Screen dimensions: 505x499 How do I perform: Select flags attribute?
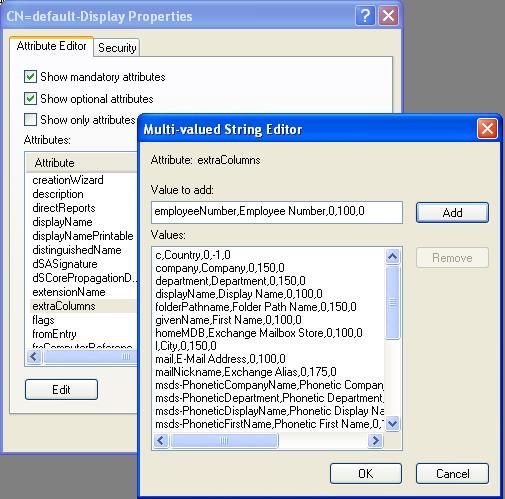(43, 320)
